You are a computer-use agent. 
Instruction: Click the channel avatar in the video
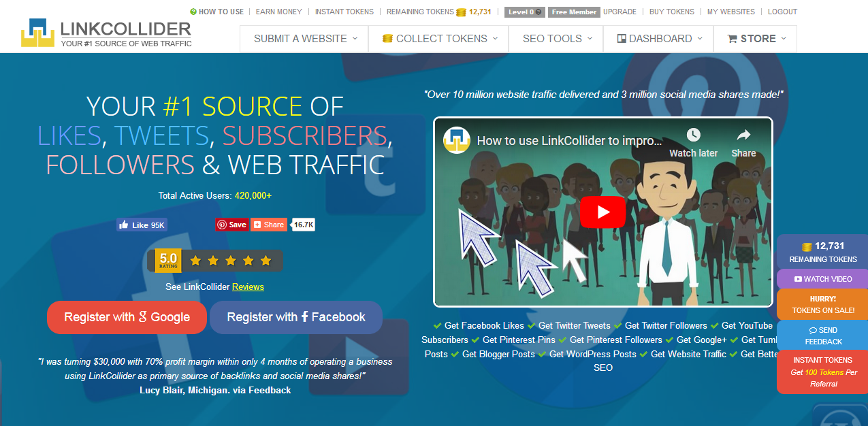[x=457, y=140]
